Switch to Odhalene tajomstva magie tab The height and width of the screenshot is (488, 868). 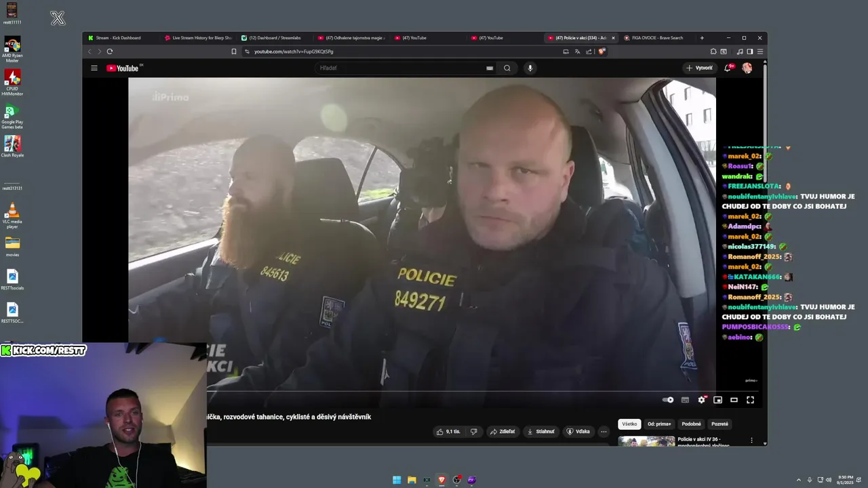(352, 38)
